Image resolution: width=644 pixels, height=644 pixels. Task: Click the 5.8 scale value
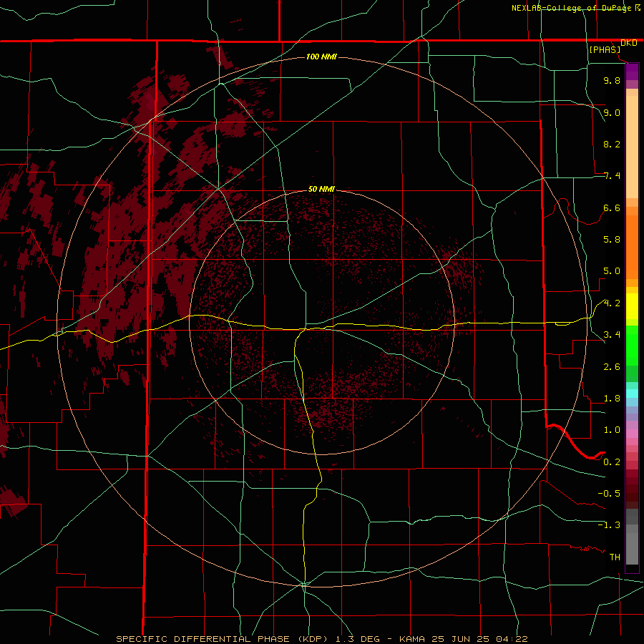(612, 240)
